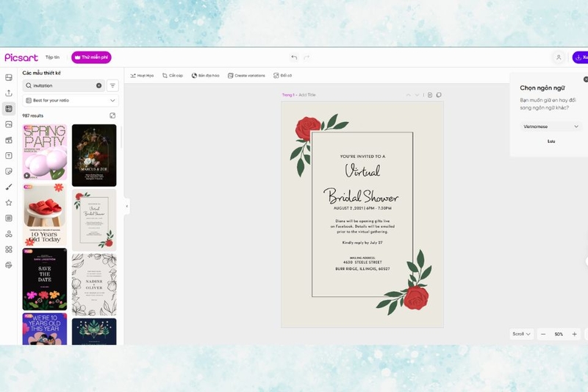Click the purple export button at top right

(581, 57)
